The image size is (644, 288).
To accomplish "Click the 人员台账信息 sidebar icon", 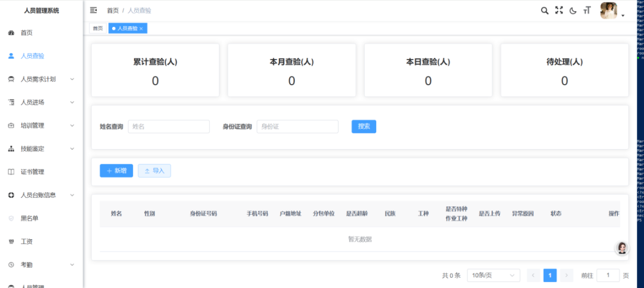I will click(11, 195).
